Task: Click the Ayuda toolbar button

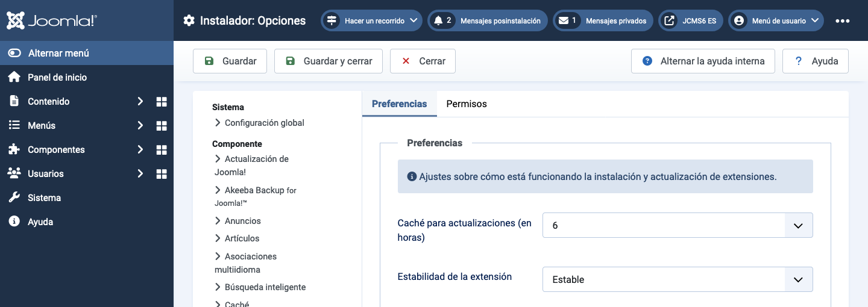Action: [816, 61]
